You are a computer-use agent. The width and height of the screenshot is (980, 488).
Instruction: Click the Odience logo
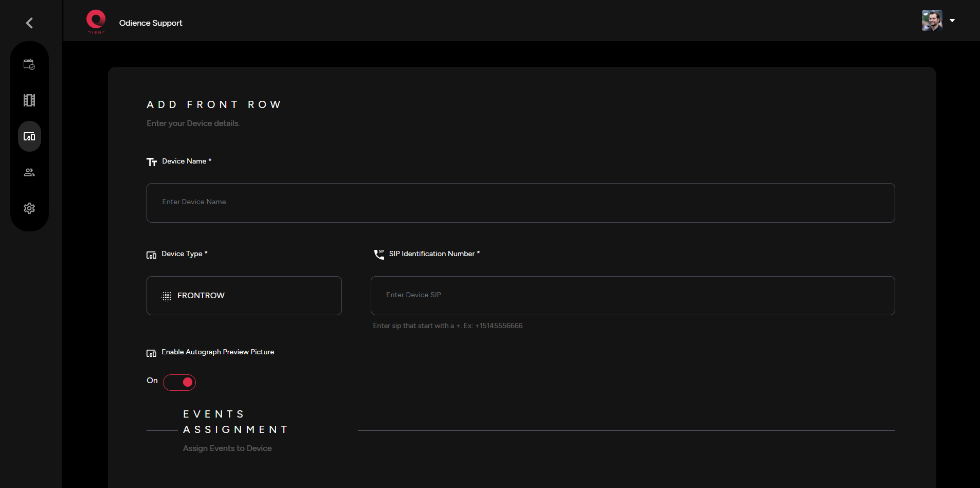pyautogui.click(x=96, y=22)
